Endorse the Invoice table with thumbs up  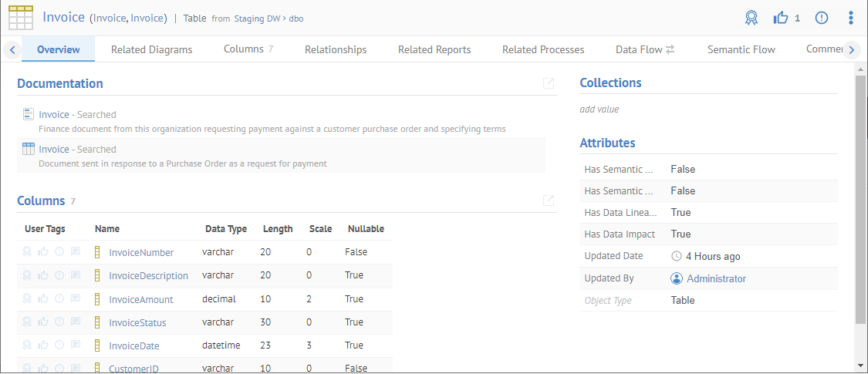[x=781, y=18]
